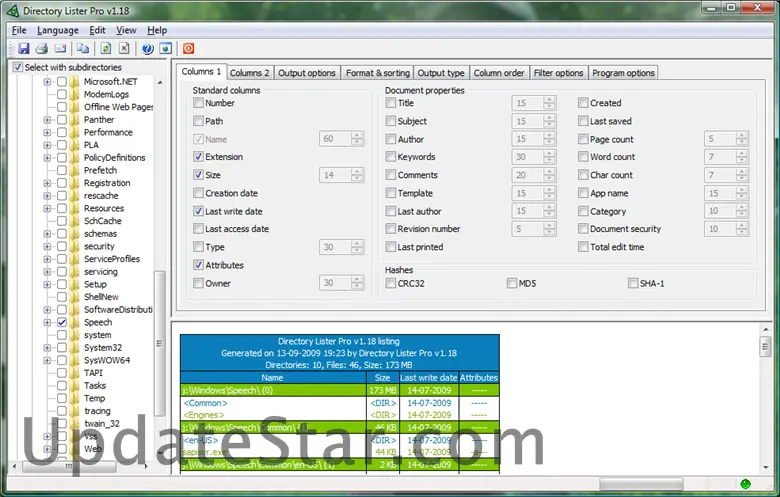Click the Refresh listing toolbar icon
This screenshot has width=780, height=497.
coord(105,48)
